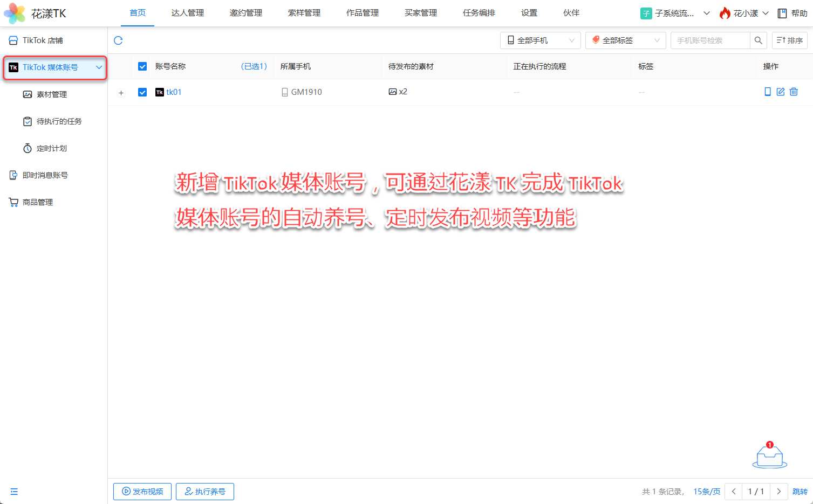
Task: Click the search magnifier icon
Action: pos(758,40)
